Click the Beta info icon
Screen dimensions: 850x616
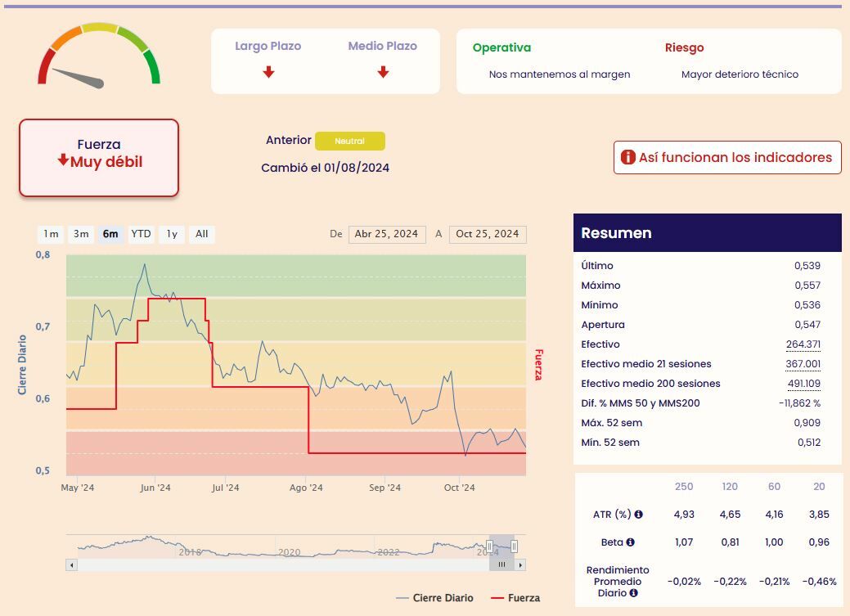tap(630, 542)
